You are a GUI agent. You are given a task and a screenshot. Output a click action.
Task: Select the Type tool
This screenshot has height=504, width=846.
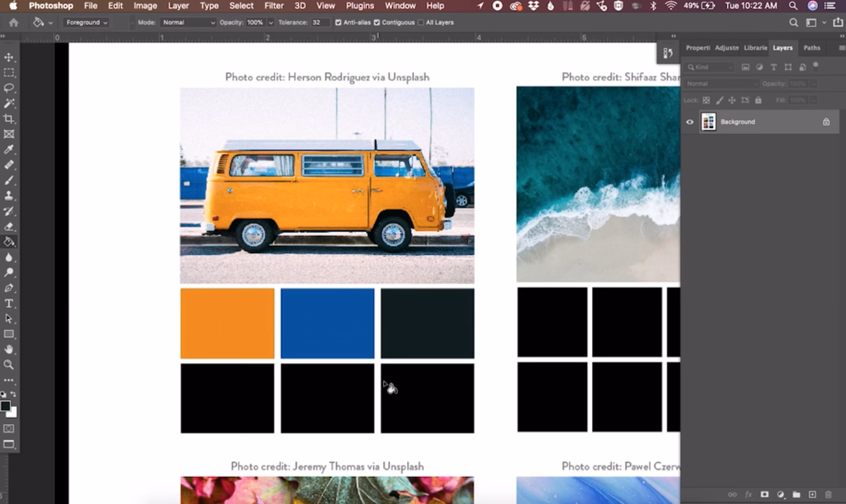[9, 304]
